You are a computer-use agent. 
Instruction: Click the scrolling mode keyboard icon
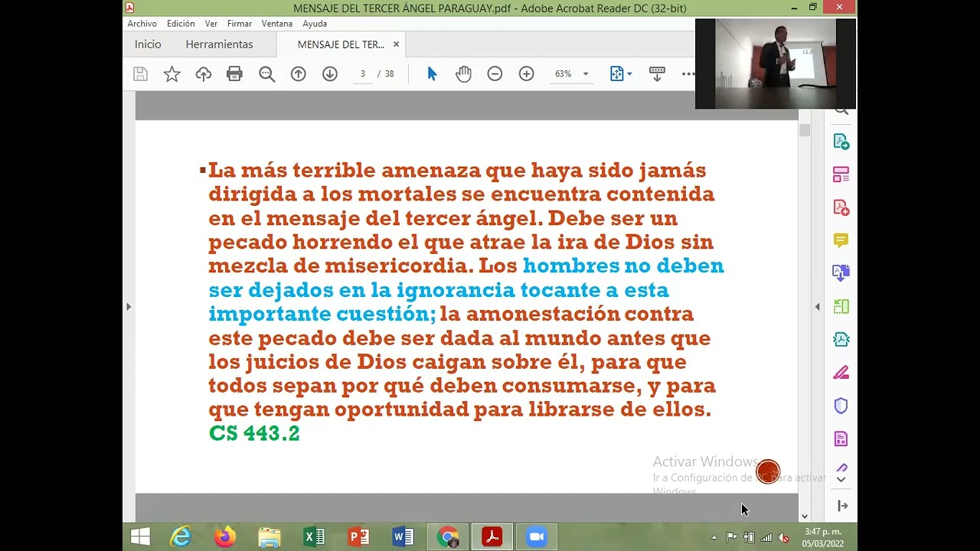pyautogui.click(x=657, y=74)
